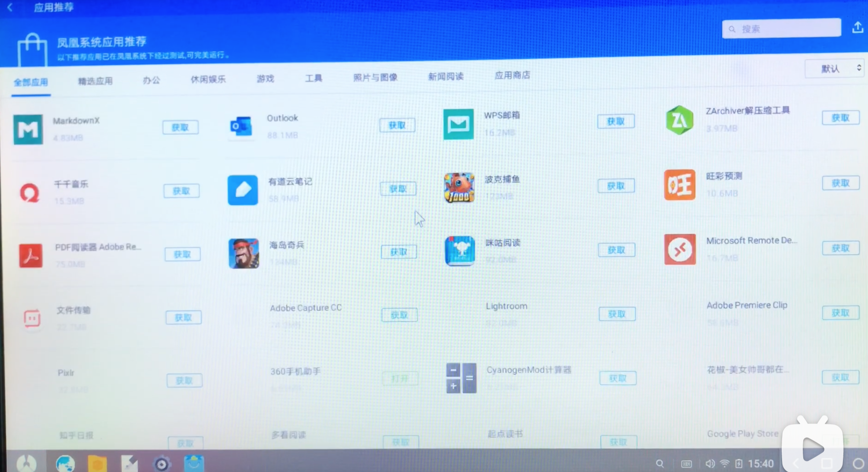
Task: Click 获取 for 旺彩预测
Action: click(840, 183)
